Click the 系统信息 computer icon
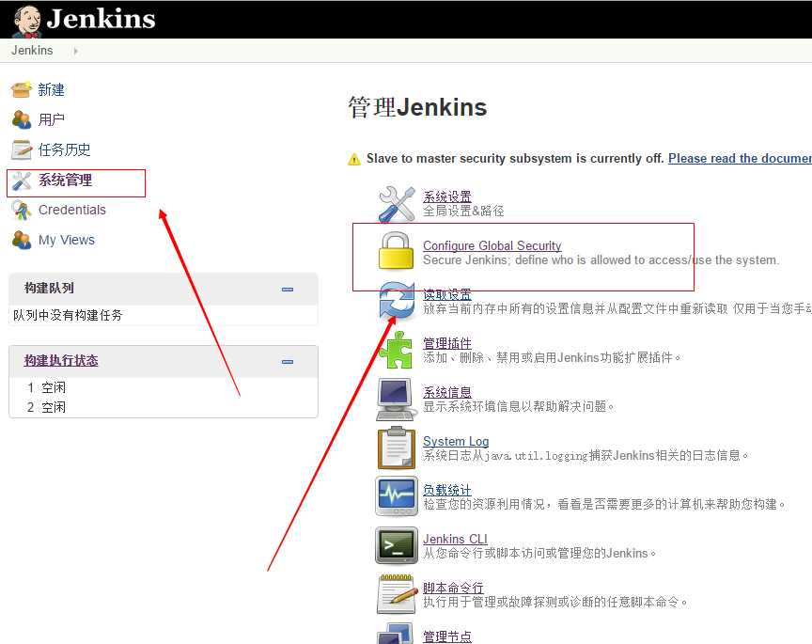 tap(397, 399)
